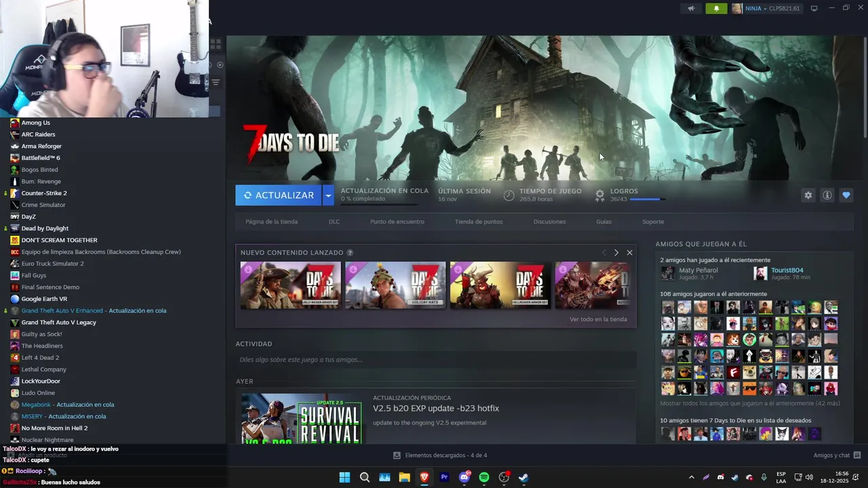Viewport: 868px width, 488px height.
Task: Open the 7 Days to Die manage gear
Action: pos(808,195)
